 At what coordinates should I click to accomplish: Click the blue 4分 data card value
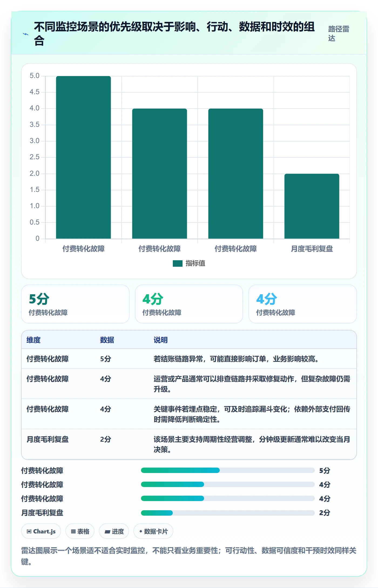coord(266,299)
